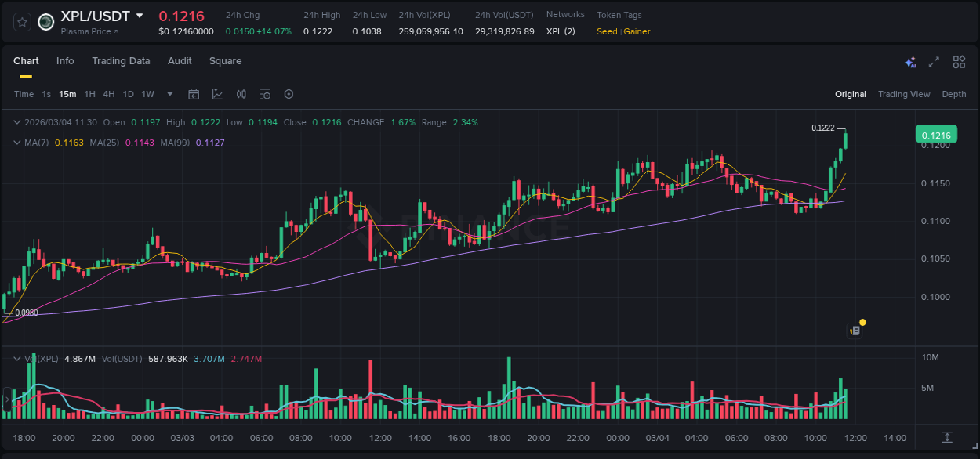The width and height of the screenshot is (980, 459).
Task: Open the Plasma Price link
Action: click(x=89, y=31)
